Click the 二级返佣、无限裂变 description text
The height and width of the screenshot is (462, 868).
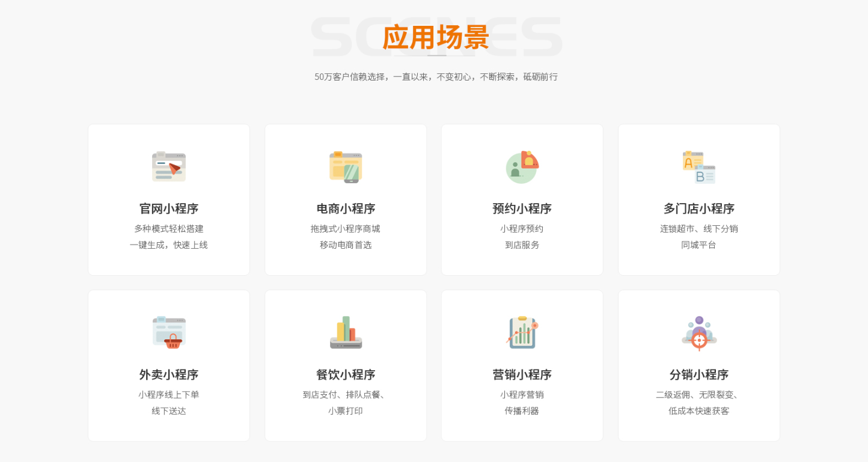point(698,395)
